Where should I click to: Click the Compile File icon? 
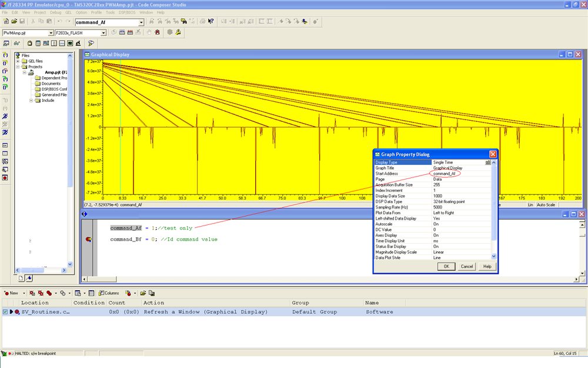114,32
